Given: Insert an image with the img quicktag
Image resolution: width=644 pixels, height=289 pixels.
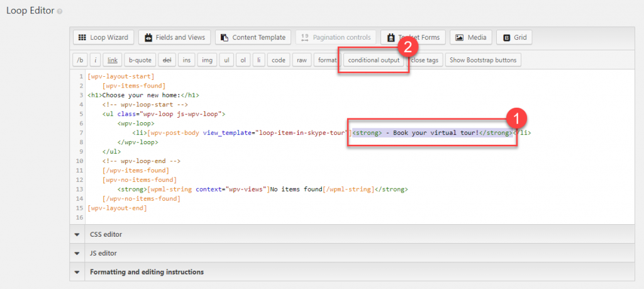Looking at the screenshot, I should click(208, 60).
